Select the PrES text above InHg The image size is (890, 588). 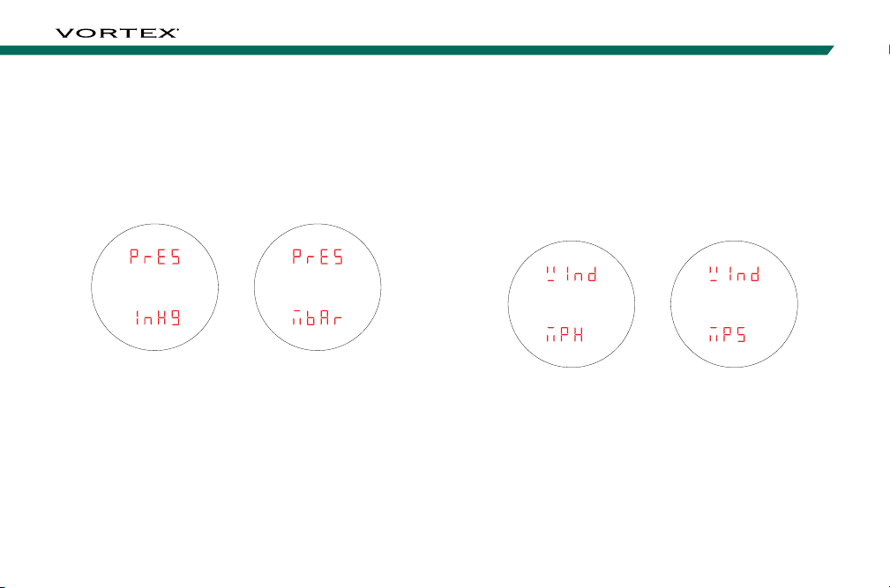pyautogui.click(x=155, y=257)
